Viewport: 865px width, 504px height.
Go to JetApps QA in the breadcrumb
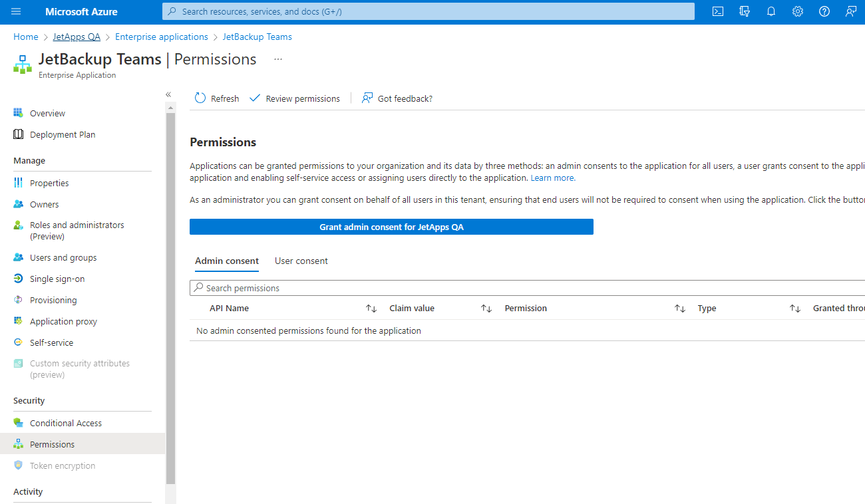pyautogui.click(x=77, y=37)
